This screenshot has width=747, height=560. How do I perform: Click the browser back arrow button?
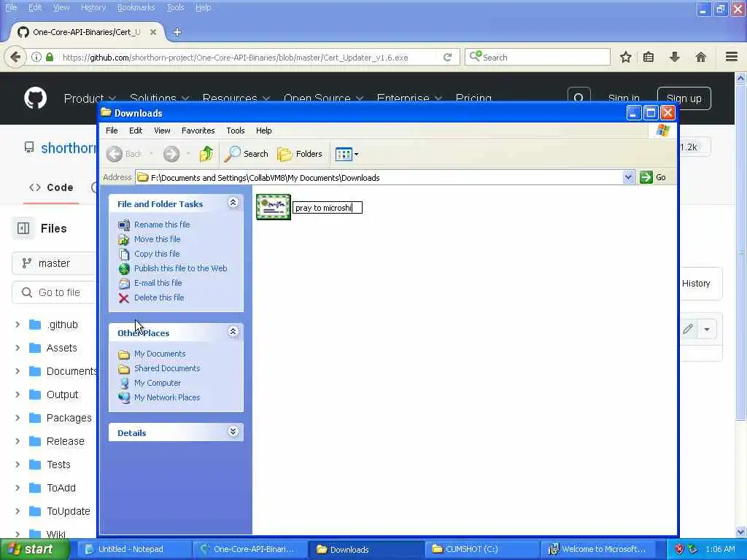pos(15,58)
